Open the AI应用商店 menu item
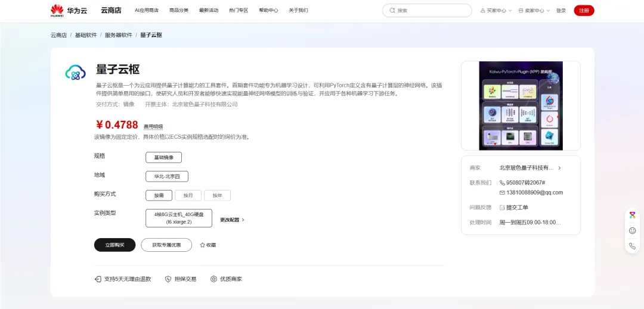 (147, 10)
